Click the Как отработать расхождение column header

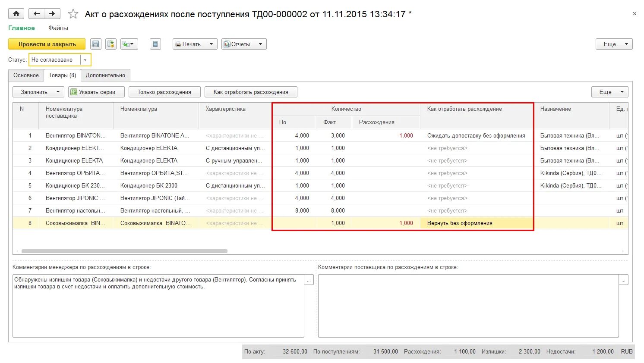point(477,116)
